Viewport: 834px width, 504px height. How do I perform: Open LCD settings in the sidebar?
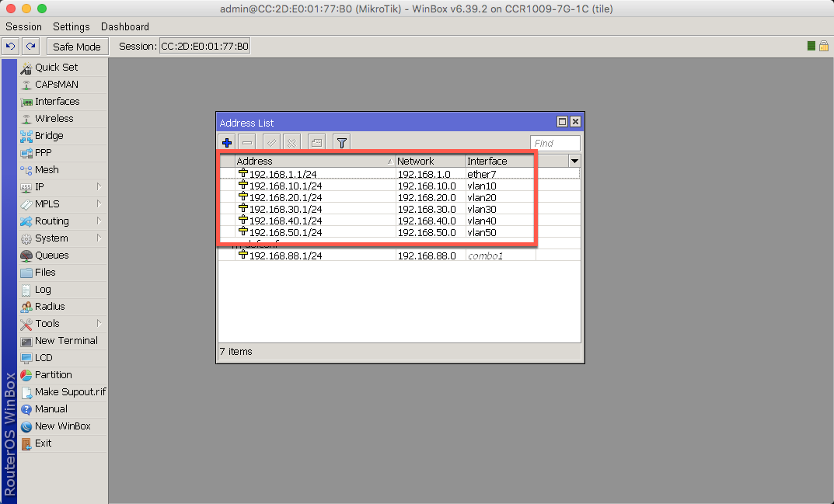coord(63,358)
